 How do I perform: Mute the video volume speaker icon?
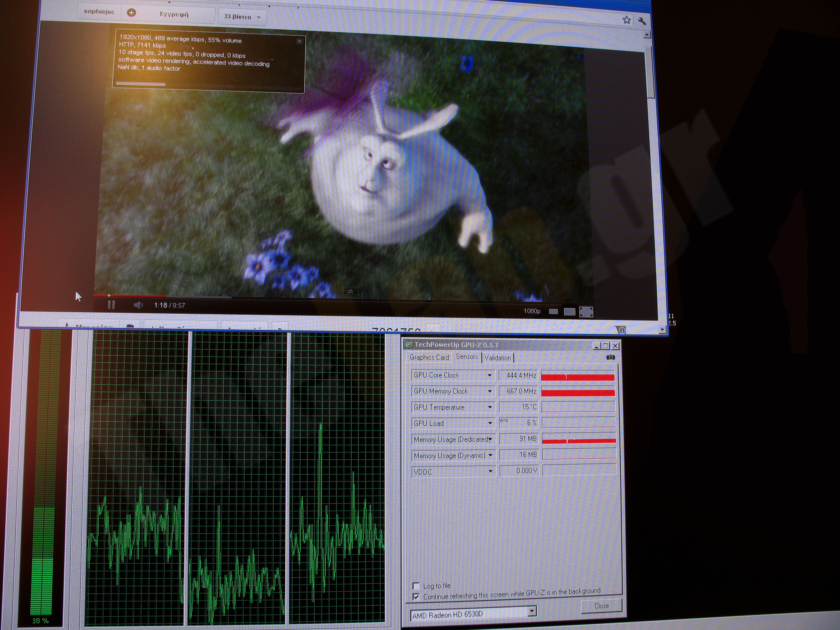click(138, 305)
